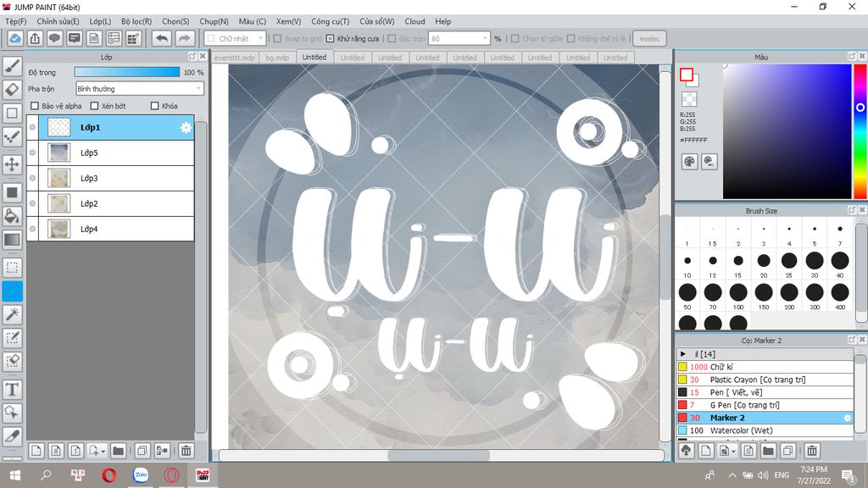Activate the Text tool

(12, 390)
